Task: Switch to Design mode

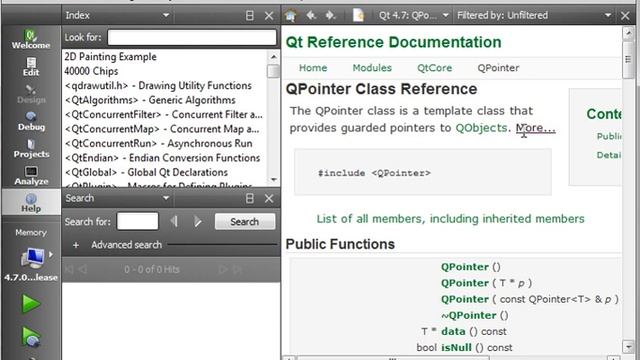Action: click(x=31, y=94)
